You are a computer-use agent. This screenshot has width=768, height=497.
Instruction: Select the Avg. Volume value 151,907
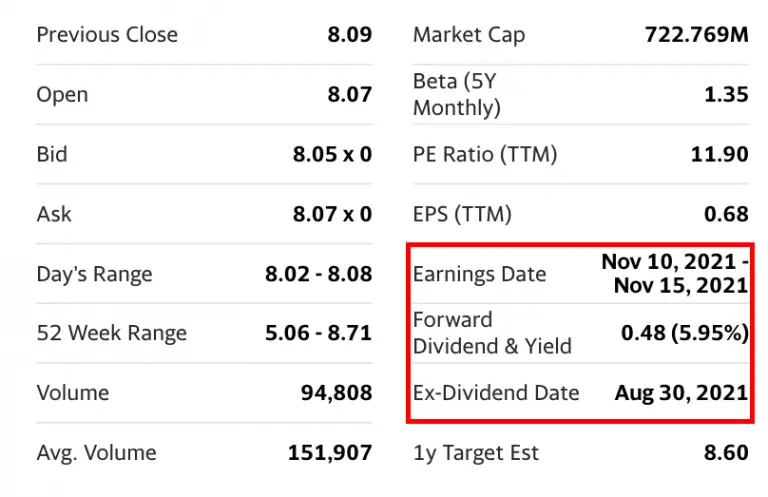pos(330,452)
